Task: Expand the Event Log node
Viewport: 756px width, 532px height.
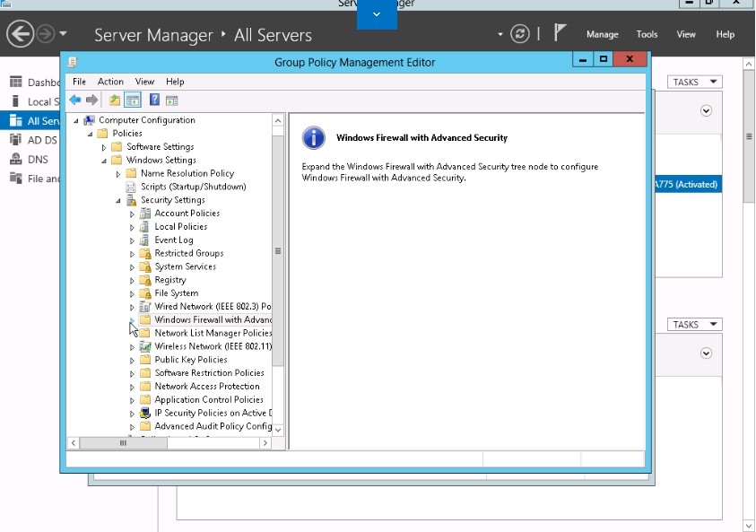Action: tap(132, 240)
